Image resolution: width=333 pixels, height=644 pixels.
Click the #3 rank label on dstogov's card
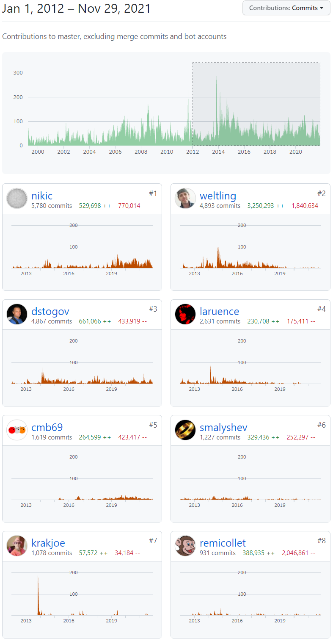click(153, 309)
